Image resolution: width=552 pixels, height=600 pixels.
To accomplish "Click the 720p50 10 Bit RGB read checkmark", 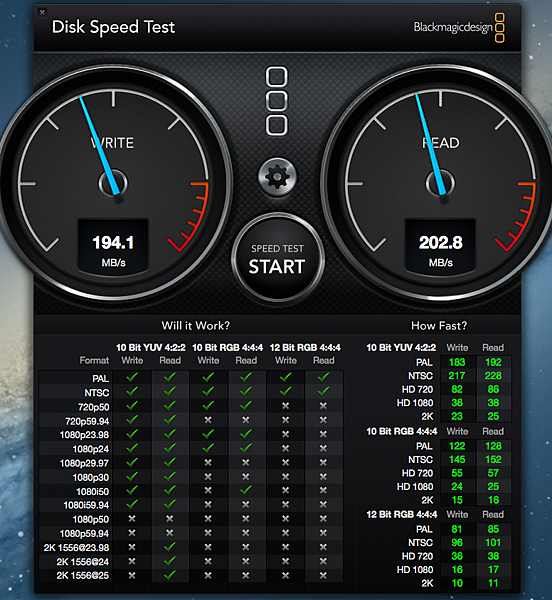I will [x=246, y=405].
